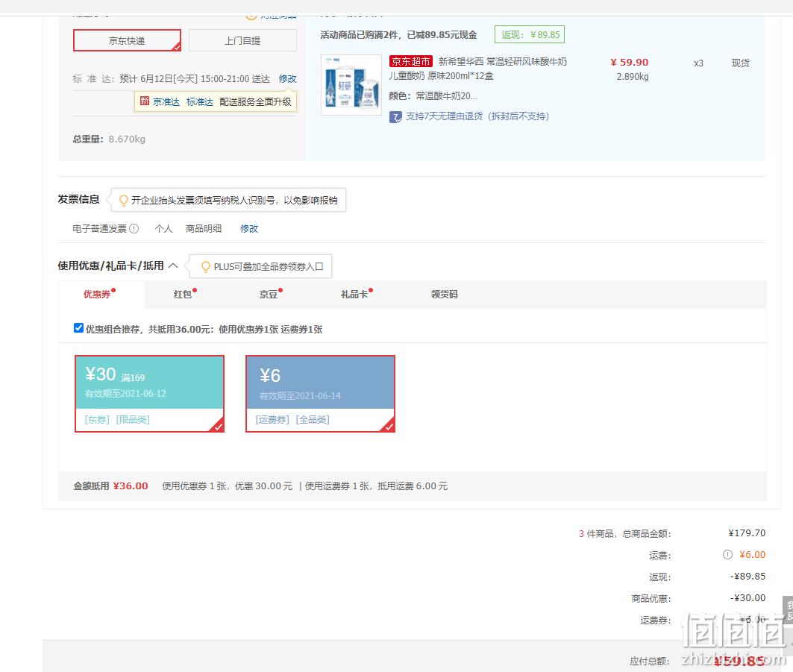This screenshot has height=672, width=793.
Task: Switch to 京豆 tab
Action: click(269, 295)
